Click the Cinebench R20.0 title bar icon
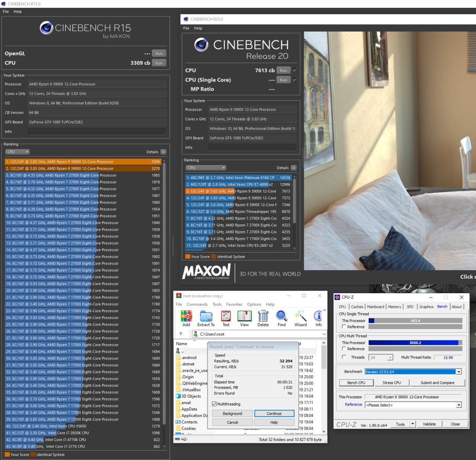Image resolution: width=476 pixels, height=460 pixels. [x=186, y=19]
